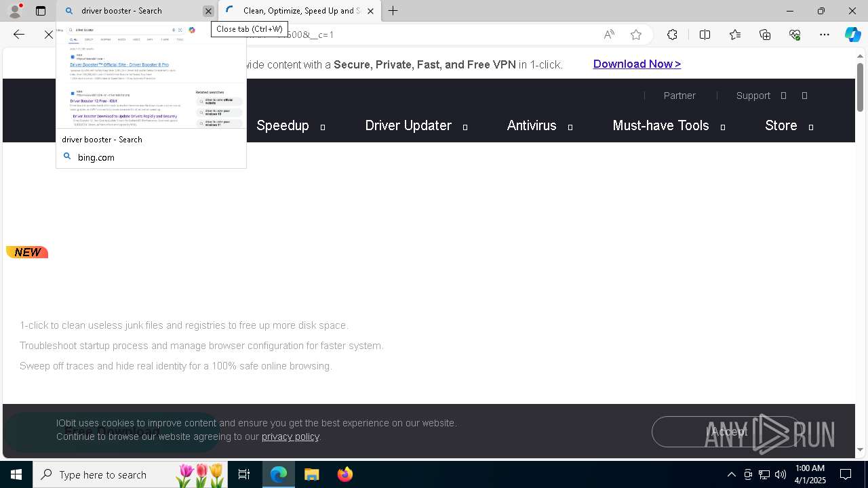
Task: Go back to the previous page
Action: [x=19, y=35]
